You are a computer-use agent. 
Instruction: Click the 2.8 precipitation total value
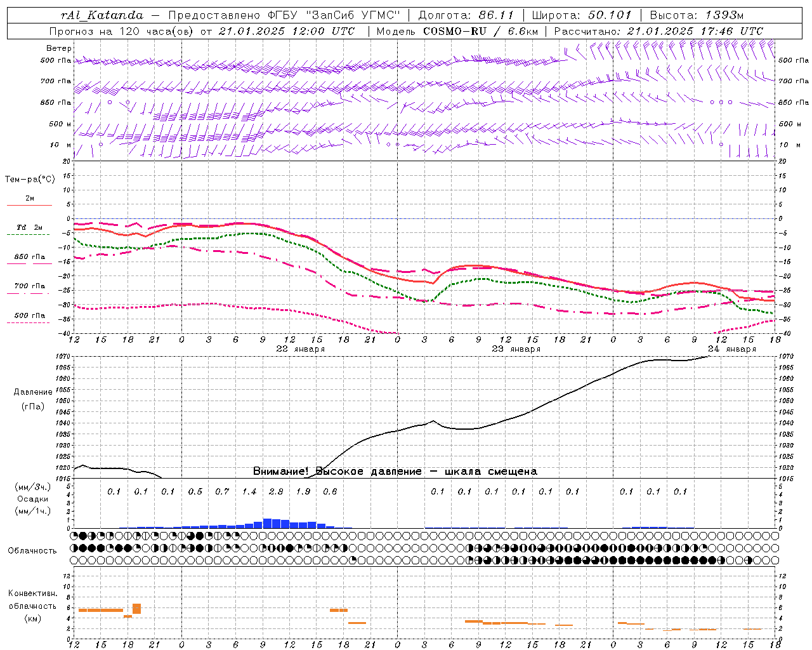[276, 492]
